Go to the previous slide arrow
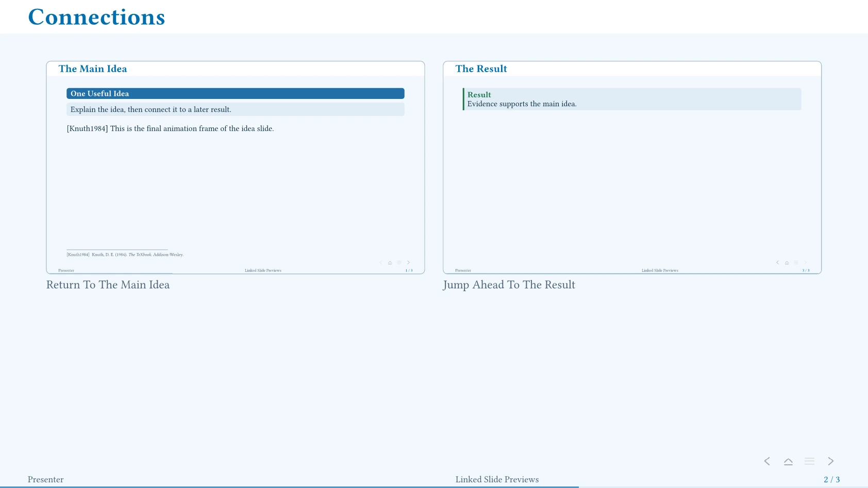This screenshot has height=488, width=868. 767,461
